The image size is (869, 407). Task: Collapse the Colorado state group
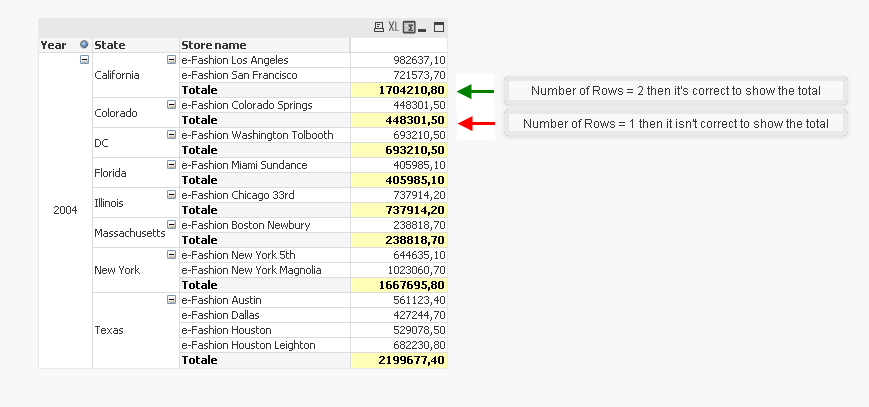[x=171, y=105]
